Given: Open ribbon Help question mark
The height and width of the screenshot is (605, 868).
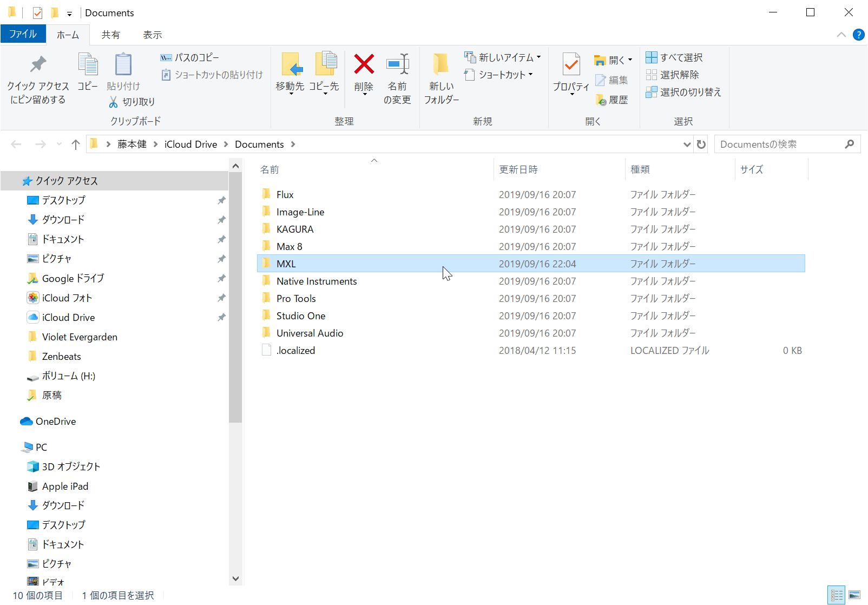Looking at the screenshot, I should [858, 35].
